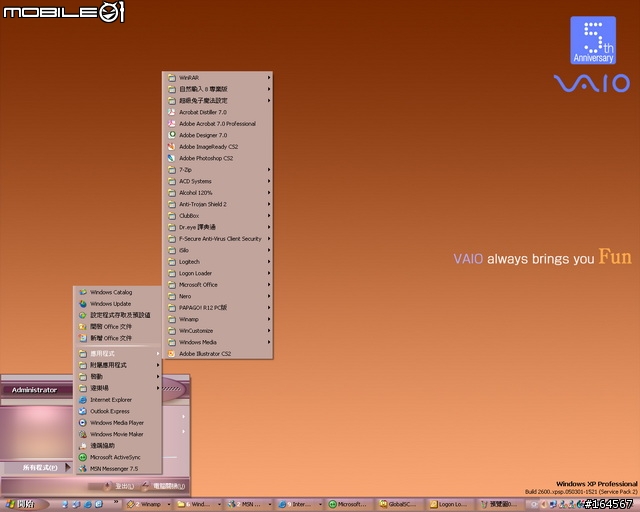Open Microsoft ActiveSync icon in menu

(x=83, y=457)
